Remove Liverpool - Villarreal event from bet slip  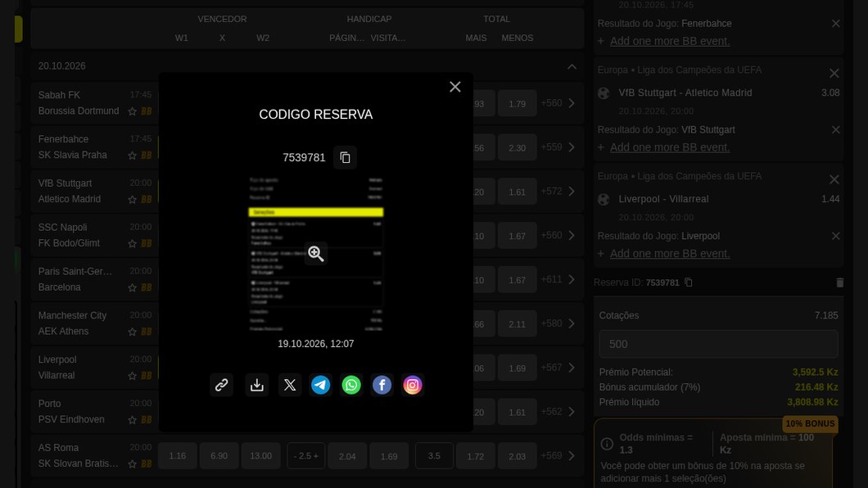click(834, 179)
